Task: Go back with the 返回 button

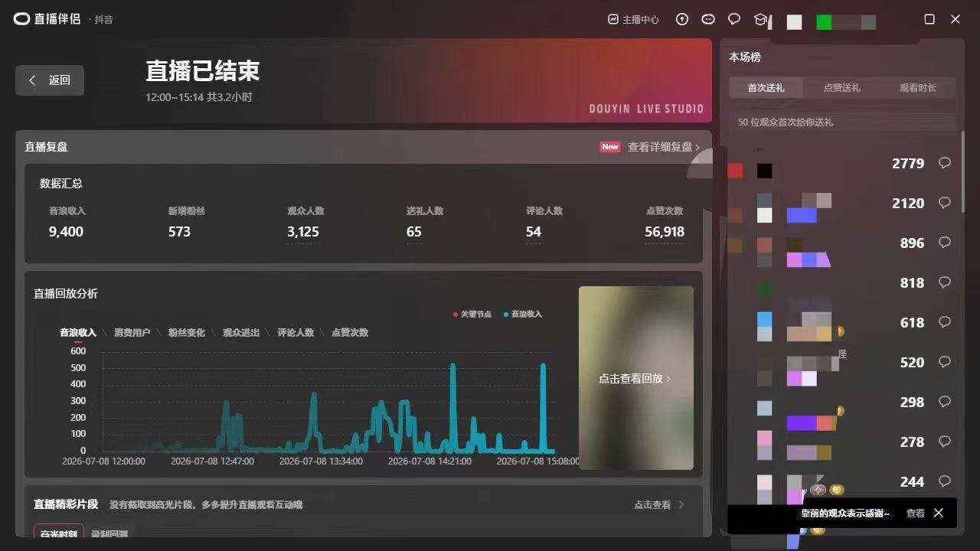Action: tap(50, 80)
